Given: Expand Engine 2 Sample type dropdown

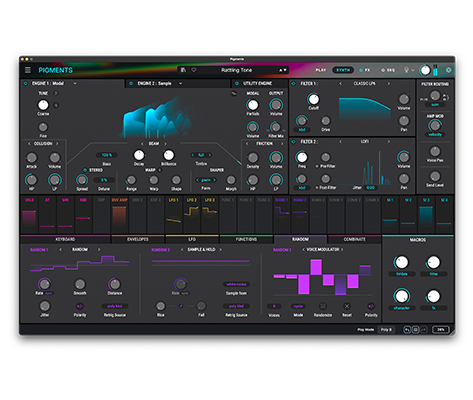Looking at the screenshot, I should point(180,83).
